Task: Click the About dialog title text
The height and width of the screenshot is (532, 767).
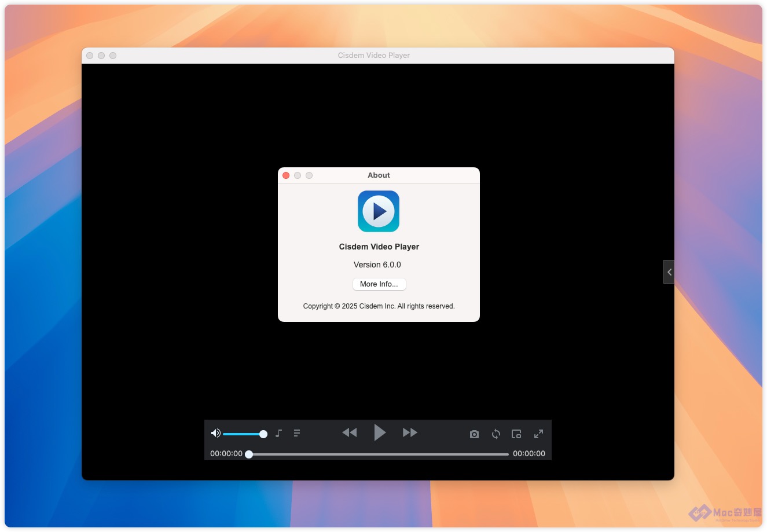Action: click(x=379, y=175)
